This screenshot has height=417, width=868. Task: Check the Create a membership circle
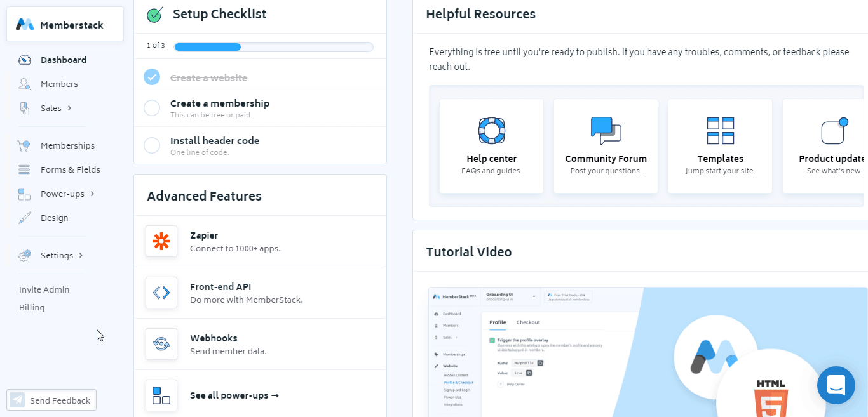tap(152, 108)
